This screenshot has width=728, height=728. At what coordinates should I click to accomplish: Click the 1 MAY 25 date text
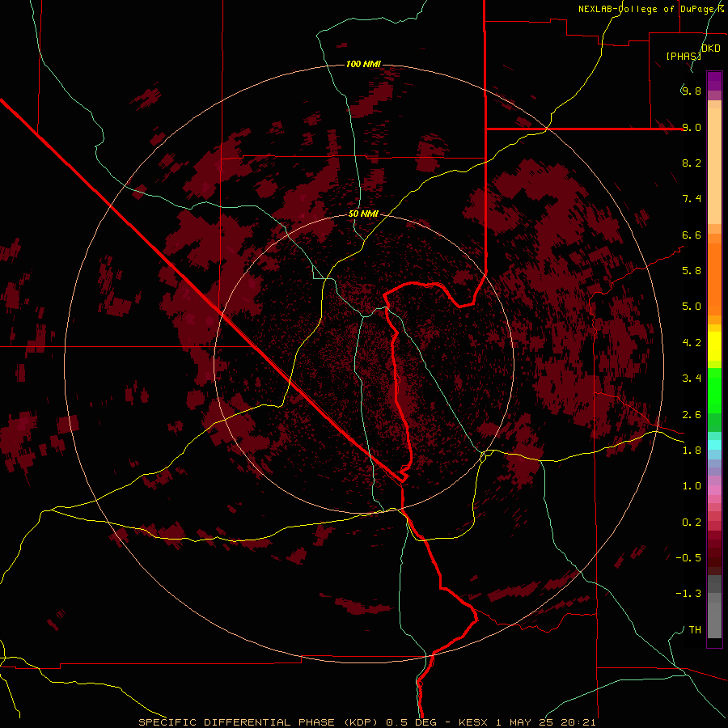pyautogui.click(x=527, y=722)
